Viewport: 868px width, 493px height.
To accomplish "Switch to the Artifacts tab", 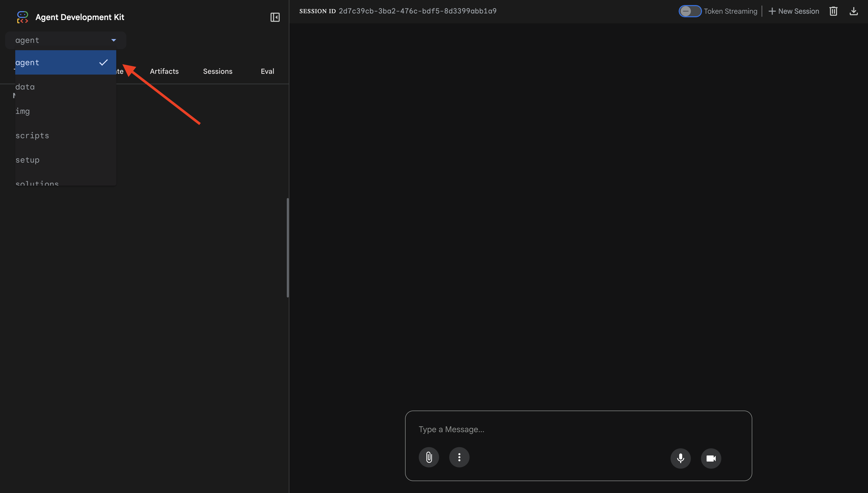I will [164, 71].
